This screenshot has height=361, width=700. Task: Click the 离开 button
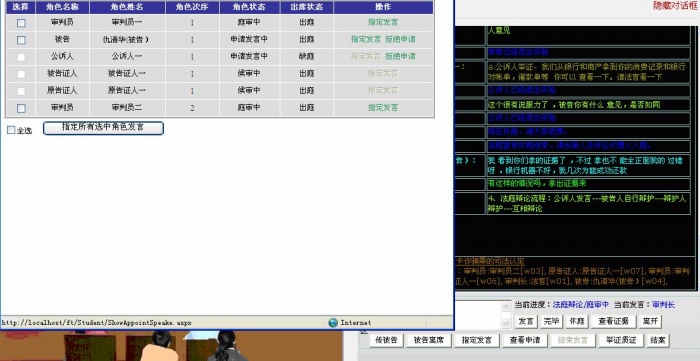tap(650, 321)
